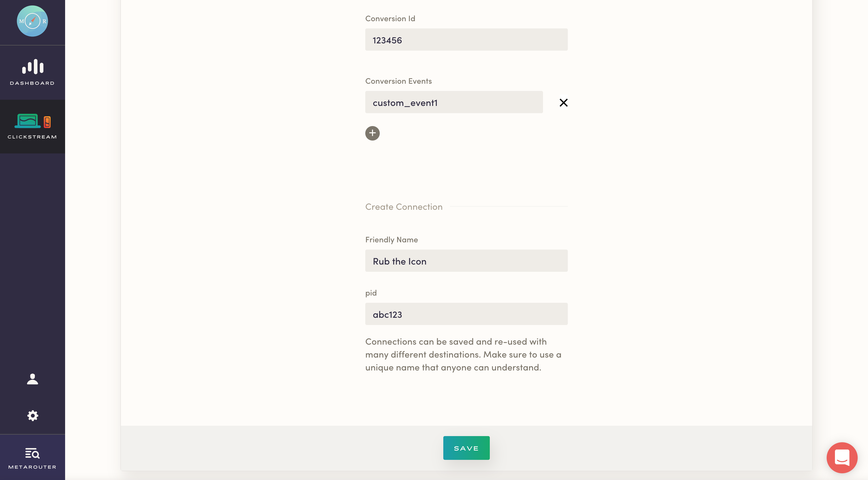
Task: Focus the Conversion Id field with 123456
Action: click(x=466, y=40)
